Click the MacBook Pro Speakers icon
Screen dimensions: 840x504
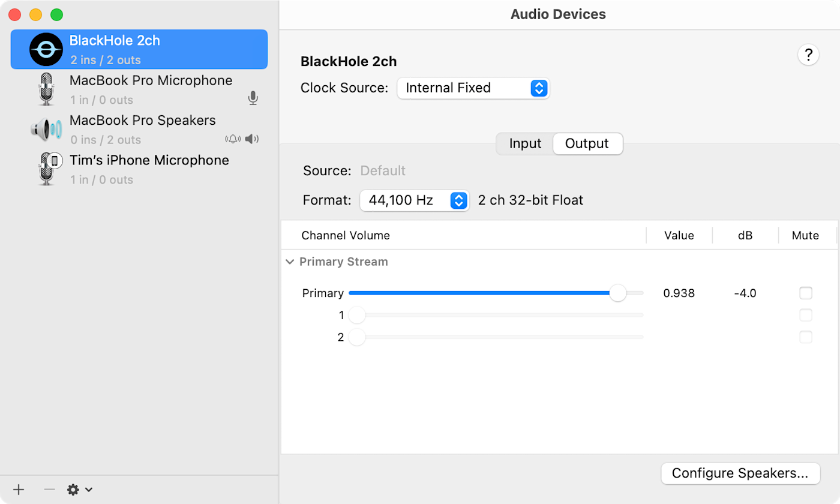tap(46, 130)
